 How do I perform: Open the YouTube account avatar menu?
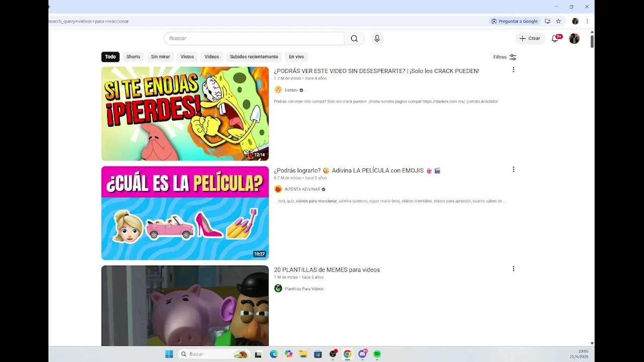coord(574,39)
